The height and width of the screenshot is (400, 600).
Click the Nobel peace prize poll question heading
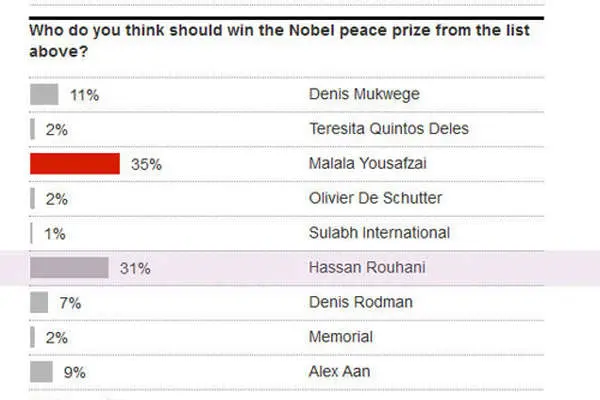tap(279, 41)
